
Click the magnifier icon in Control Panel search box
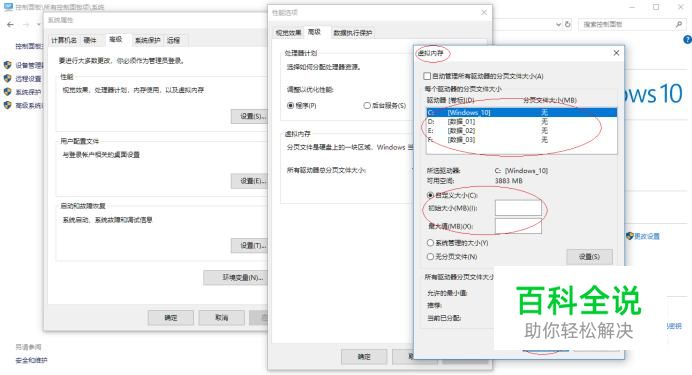[x=678, y=24]
